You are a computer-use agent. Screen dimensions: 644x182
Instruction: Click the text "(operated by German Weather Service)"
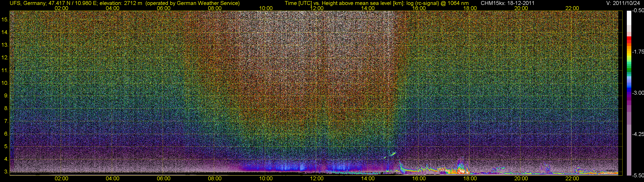tap(192, 3)
